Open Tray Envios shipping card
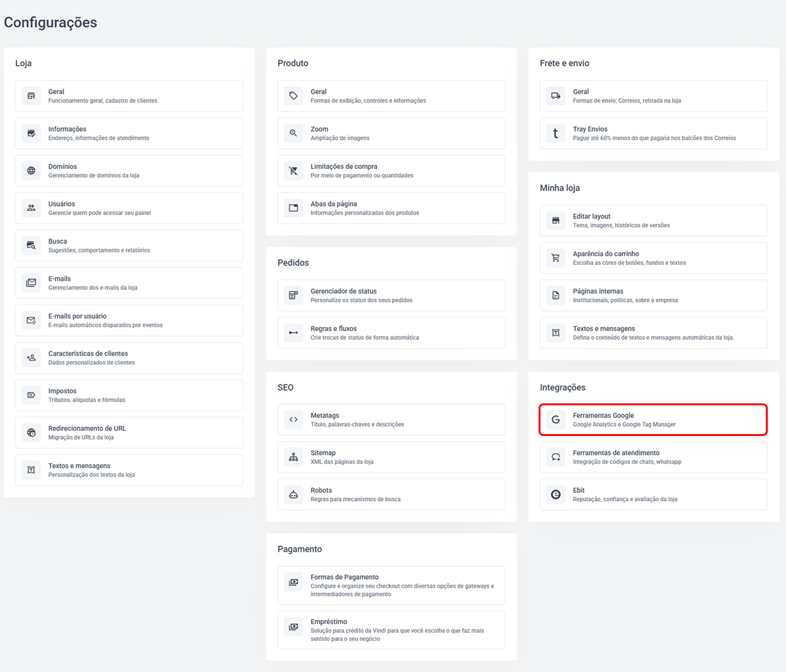Viewport: 786px width, 672px height. pyautogui.click(x=654, y=133)
